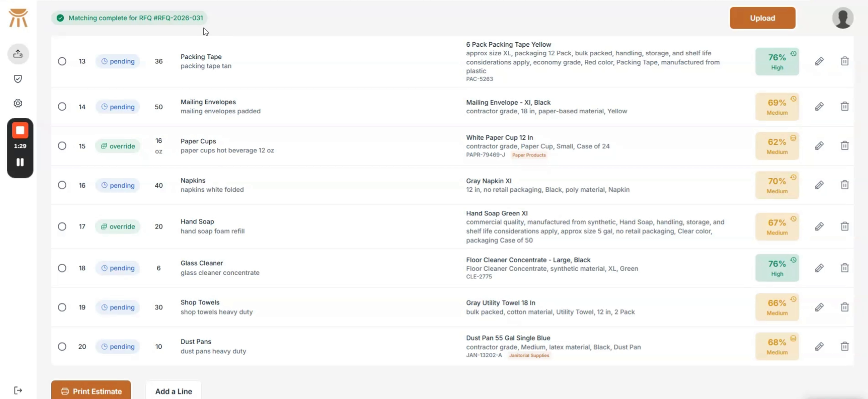
Task: Select row 13 Packing Tape radio
Action: click(62, 61)
